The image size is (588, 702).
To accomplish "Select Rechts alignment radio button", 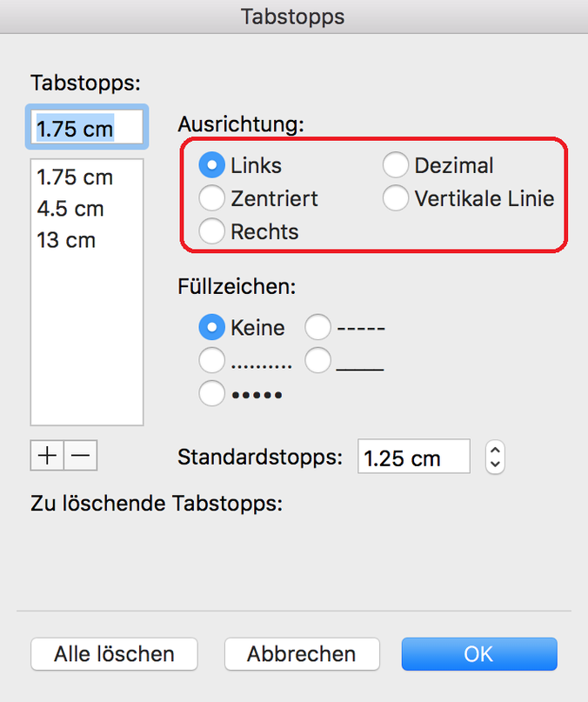I will point(211,231).
